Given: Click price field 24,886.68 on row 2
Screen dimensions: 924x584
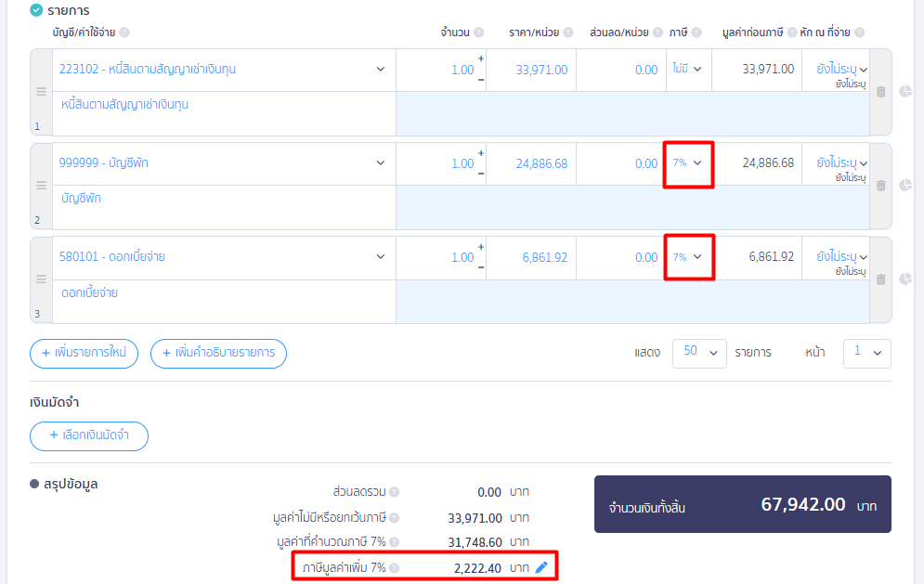Looking at the screenshot, I should pyautogui.click(x=533, y=163).
